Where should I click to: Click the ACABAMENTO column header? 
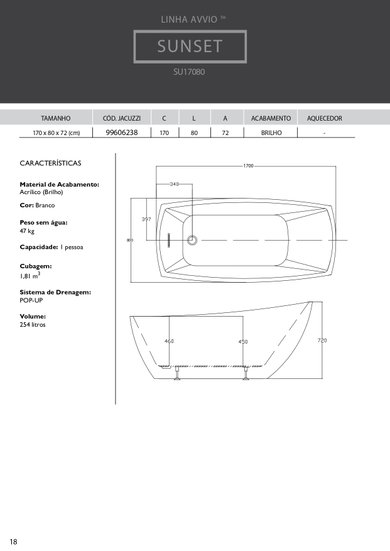tap(271, 118)
